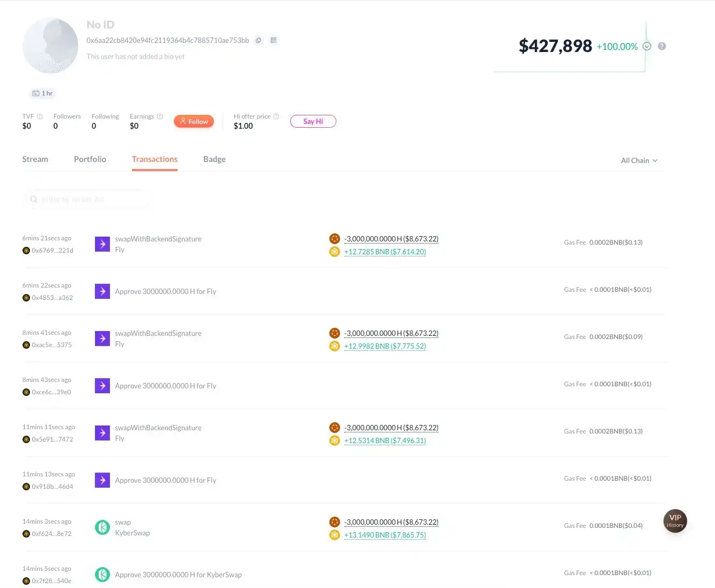This screenshot has height=588, width=715.
Task: Click the Say Hi button
Action: pyautogui.click(x=313, y=121)
